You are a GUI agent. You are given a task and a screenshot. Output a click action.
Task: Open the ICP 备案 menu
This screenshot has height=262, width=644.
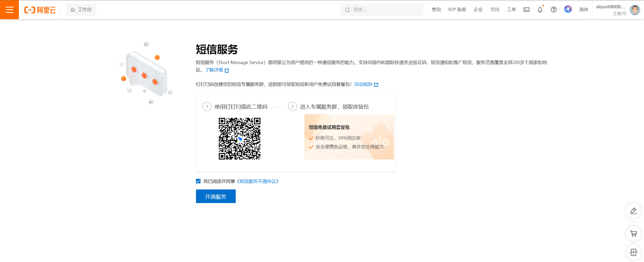coord(457,10)
